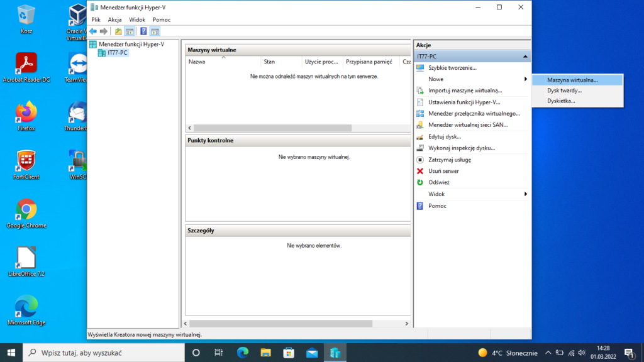
Task: Open the Akcja menu in menu bar
Action: (114, 19)
